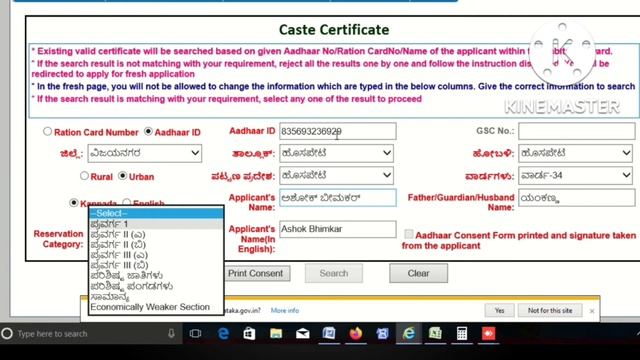The height and width of the screenshot is (360, 640).
Task: Click the microphone icon in taskbar search
Action: tap(171, 333)
